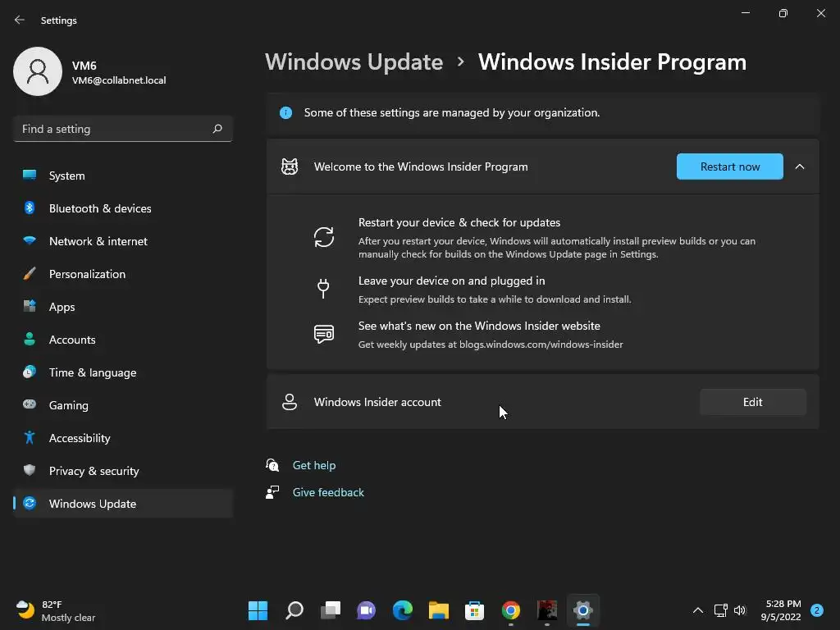
Task: Open Apps settings
Action: [x=123, y=307]
